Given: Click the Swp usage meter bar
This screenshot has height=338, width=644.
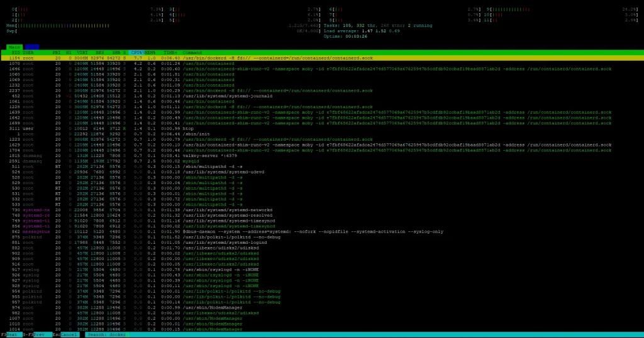Looking at the screenshot, I should [163, 31].
